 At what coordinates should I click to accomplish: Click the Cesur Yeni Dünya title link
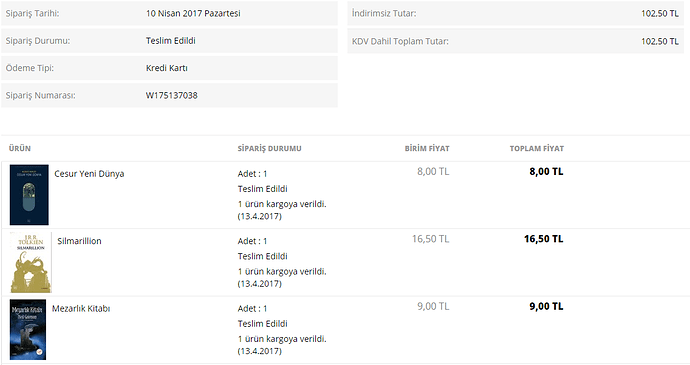point(89,173)
